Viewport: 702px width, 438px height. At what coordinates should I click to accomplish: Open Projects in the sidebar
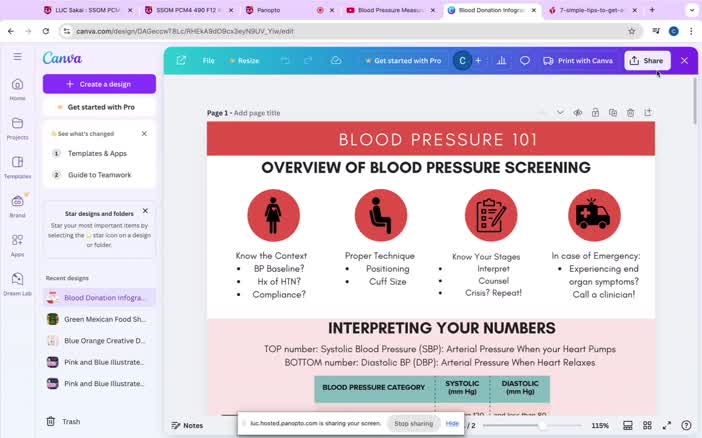[x=17, y=128]
